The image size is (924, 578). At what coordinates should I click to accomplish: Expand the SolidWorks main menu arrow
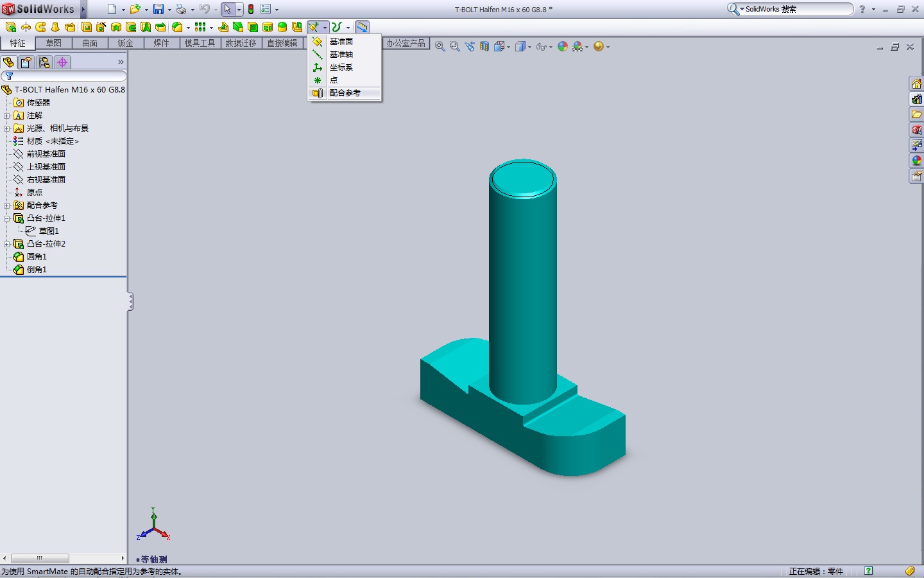(83, 9)
